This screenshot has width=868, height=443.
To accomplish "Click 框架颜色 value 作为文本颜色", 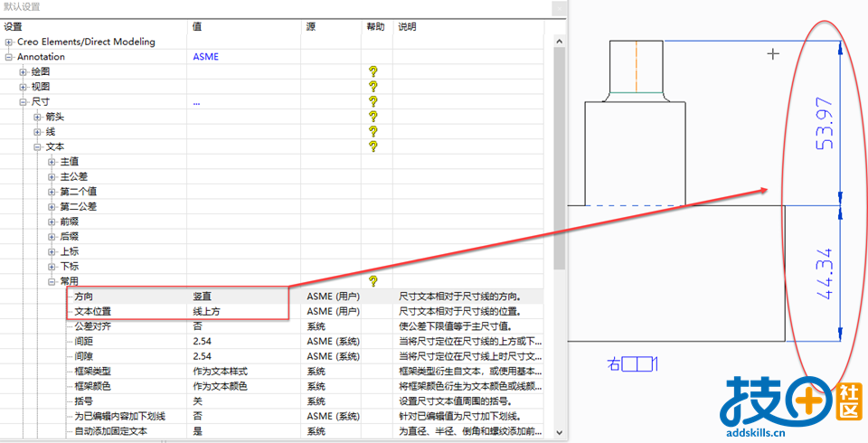I will [x=220, y=386].
